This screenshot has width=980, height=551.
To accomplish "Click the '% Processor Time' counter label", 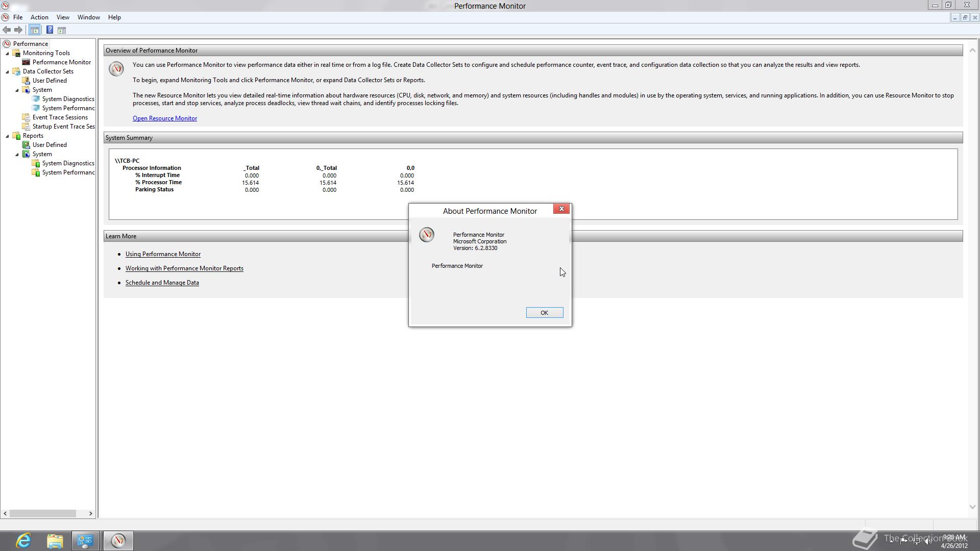I will click(x=158, y=182).
